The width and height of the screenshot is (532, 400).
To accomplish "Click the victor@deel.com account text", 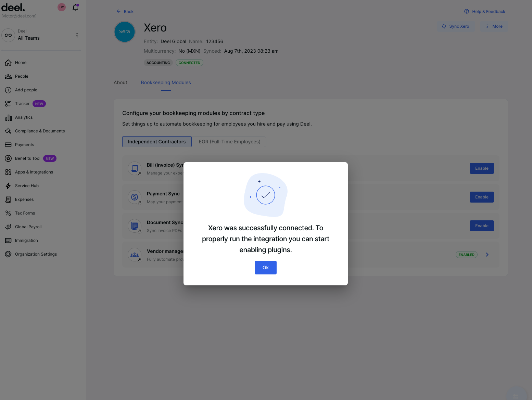I will [19, 16].
